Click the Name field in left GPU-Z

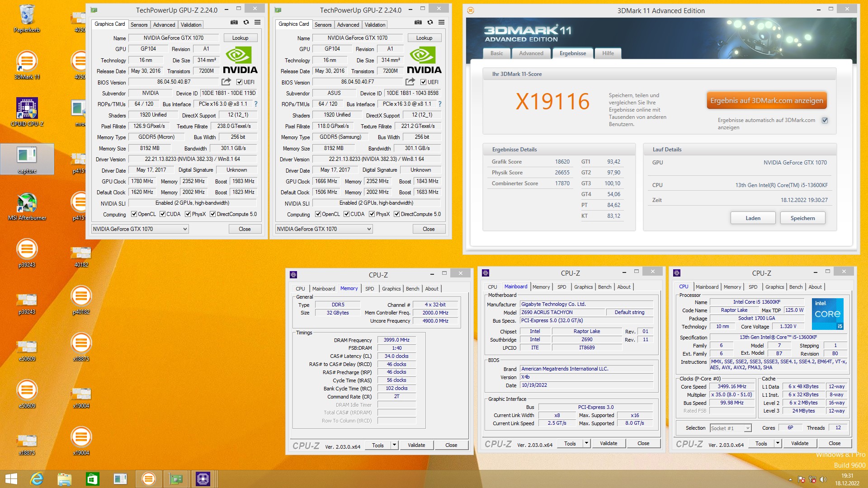(174, 38)
